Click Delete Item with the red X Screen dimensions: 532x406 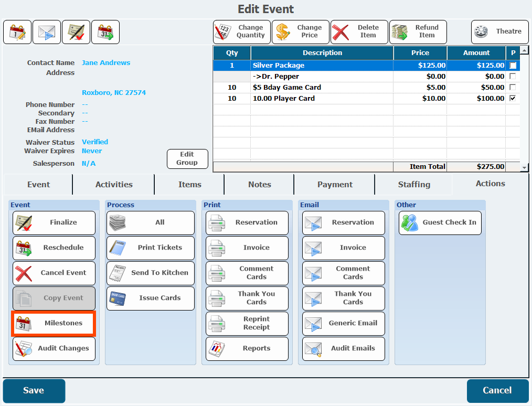click(359, 32)
